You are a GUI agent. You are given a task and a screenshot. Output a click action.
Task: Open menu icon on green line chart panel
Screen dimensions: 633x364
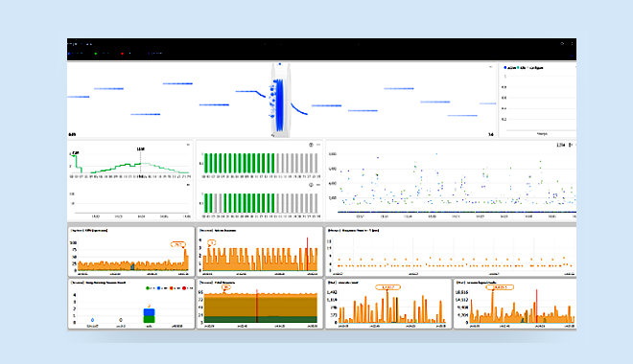(188, 145)
